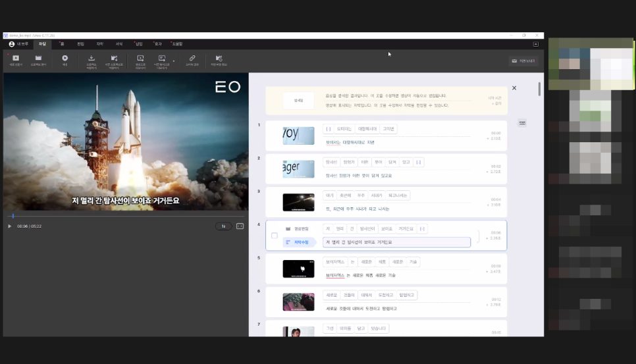Screen dimensions: 636x364
Task: Tick the checkbox on clip 4
Action: pyautogui.click(x=275, y=236)
